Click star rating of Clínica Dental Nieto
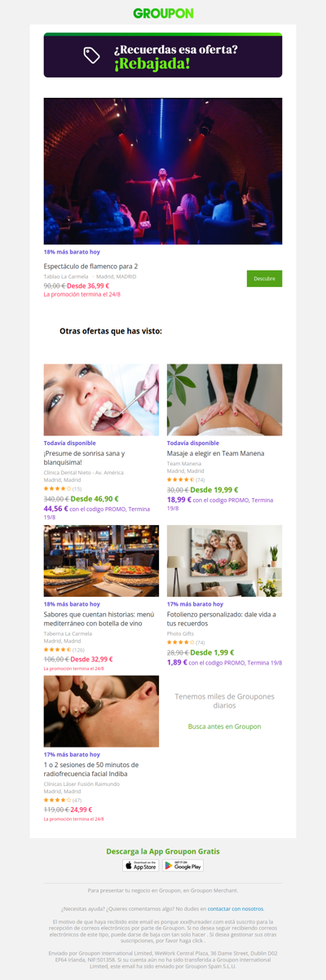Screen dimensions: 326x980 tap(56, 488)
